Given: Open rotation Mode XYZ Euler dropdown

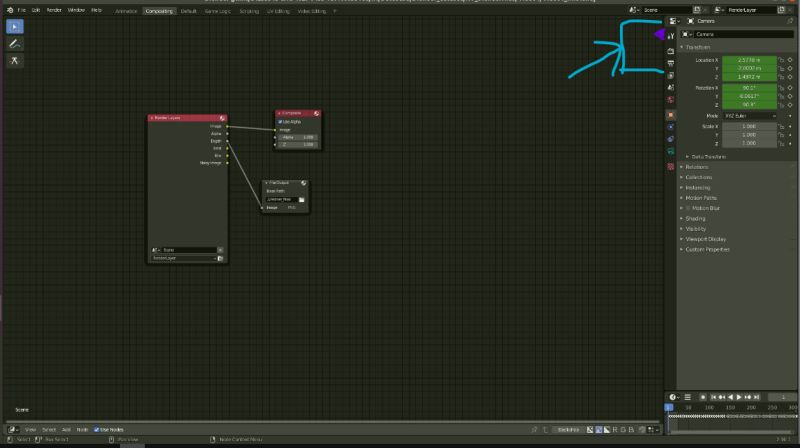Looking at the screenshot, I should [749, 116].
